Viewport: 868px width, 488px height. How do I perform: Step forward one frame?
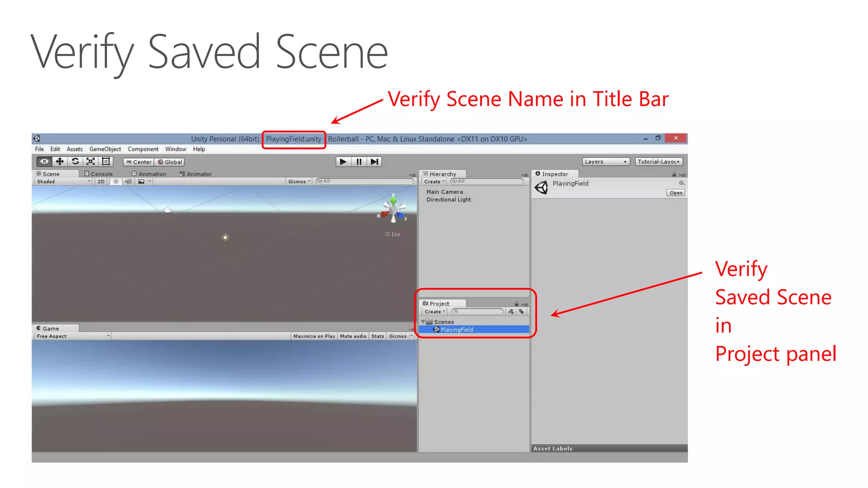374,161
